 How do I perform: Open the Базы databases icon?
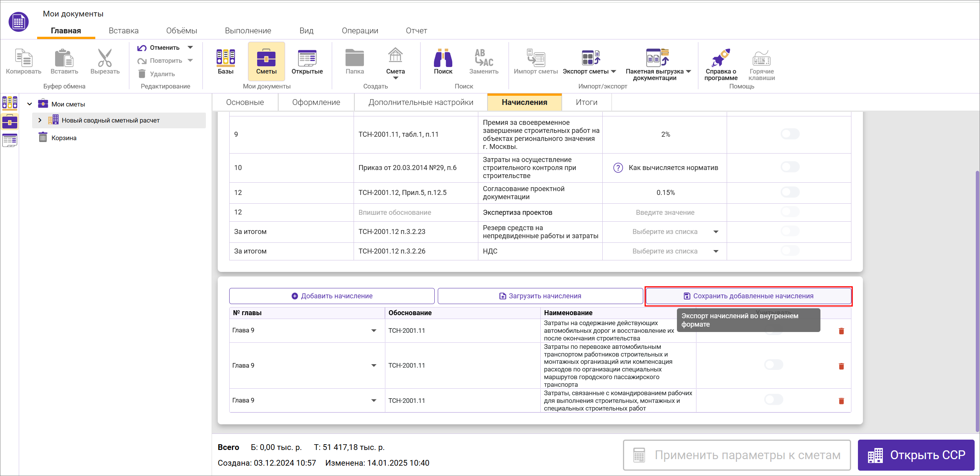click(225, 58)
